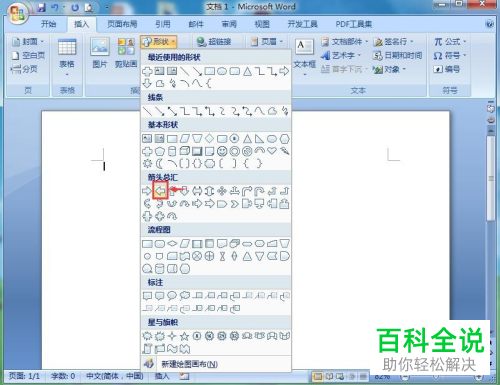
Task: Select the Double Arrow line in 线条 section
Action: [x=172, y=111]
